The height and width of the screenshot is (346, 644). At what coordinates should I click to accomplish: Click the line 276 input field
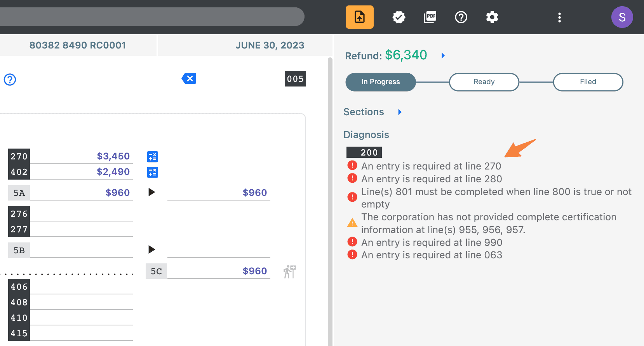81,214
